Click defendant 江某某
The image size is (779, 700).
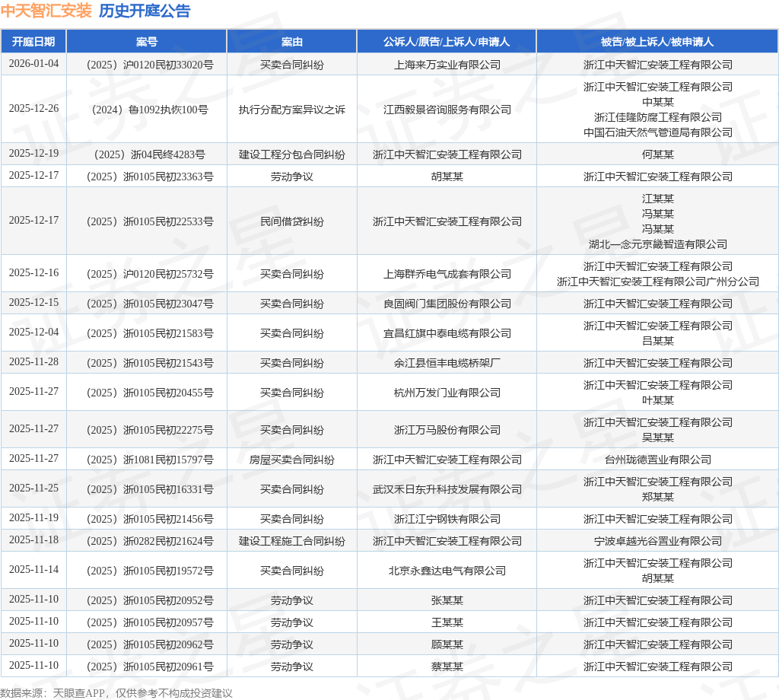coord(658,199)
